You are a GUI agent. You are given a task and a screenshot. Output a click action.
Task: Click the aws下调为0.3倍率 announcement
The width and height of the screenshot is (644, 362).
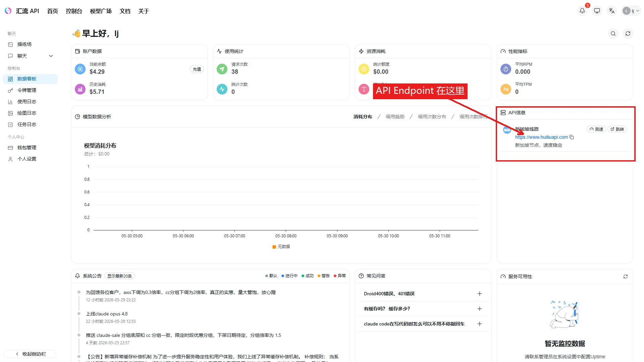180,292
